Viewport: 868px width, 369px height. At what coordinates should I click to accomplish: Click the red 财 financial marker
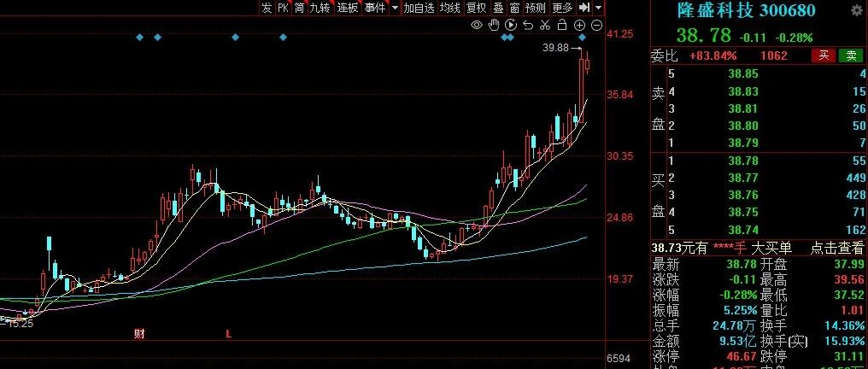(139, 334)
